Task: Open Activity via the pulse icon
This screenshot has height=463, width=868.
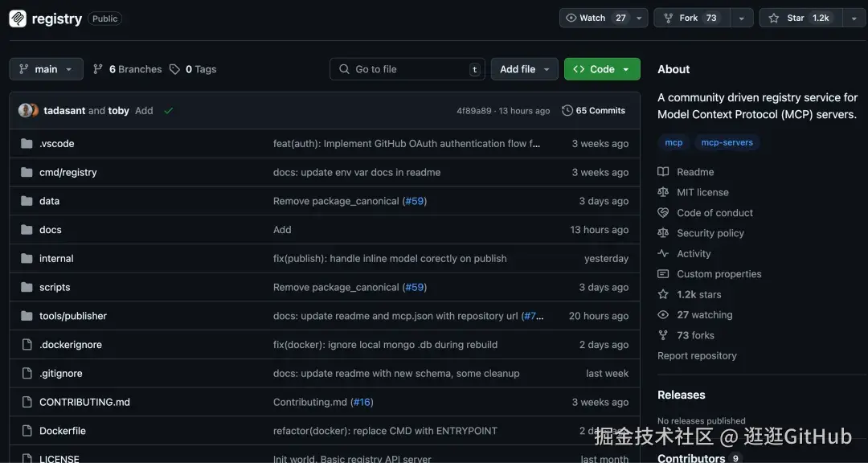Action: click(662, 253)
